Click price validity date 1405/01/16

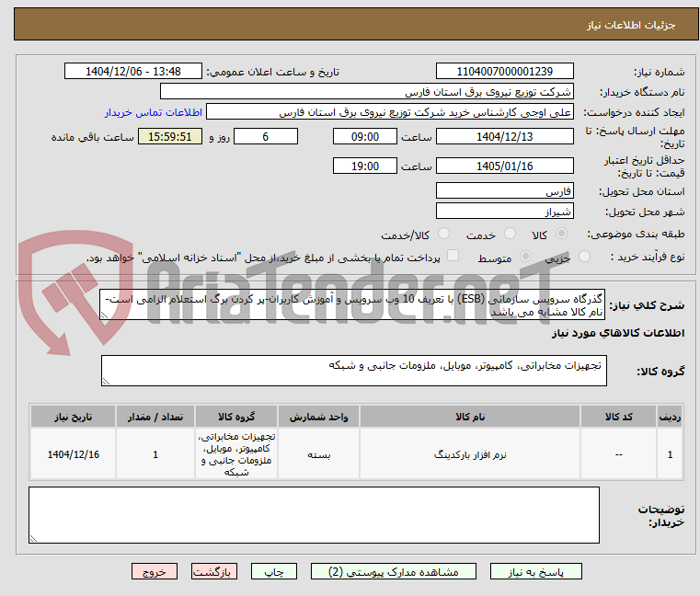coord(504,166)
